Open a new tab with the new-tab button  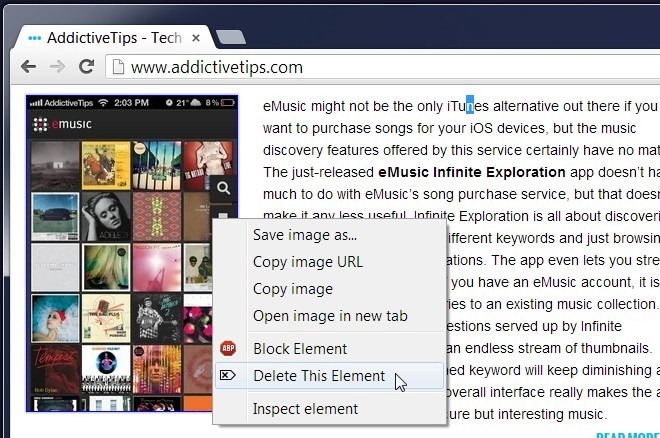pos(230,37)
